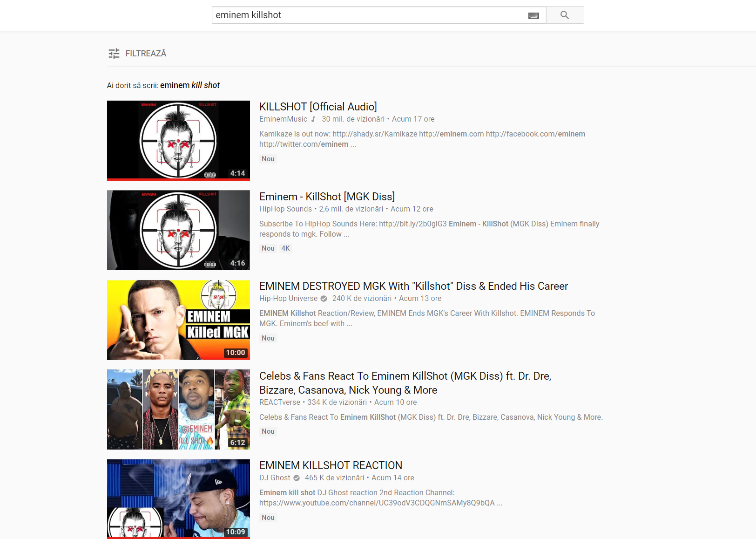
Task: Click Nou badge under KILLSHOT Official Audio
Action: coord(268,159)
